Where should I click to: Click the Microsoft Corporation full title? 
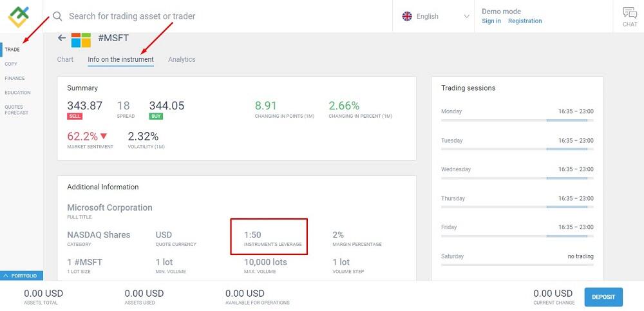click(109, 207)
